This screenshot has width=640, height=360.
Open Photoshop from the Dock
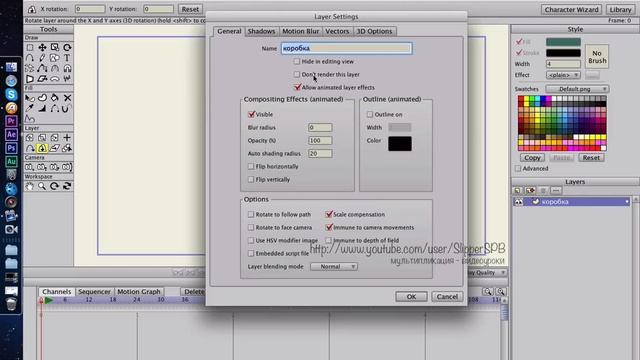click(x=11, y=148)
